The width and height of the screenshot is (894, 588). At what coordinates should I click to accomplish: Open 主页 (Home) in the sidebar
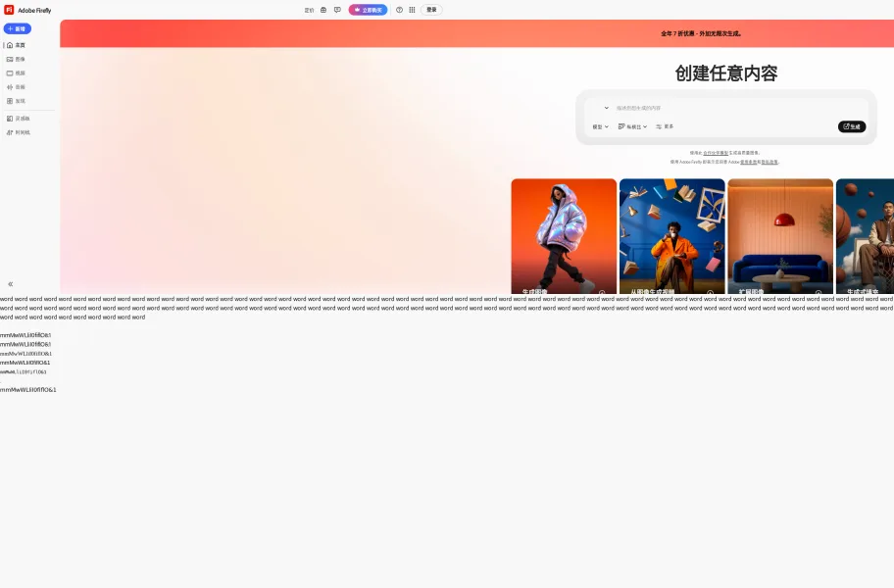click(x=16, y=45)
